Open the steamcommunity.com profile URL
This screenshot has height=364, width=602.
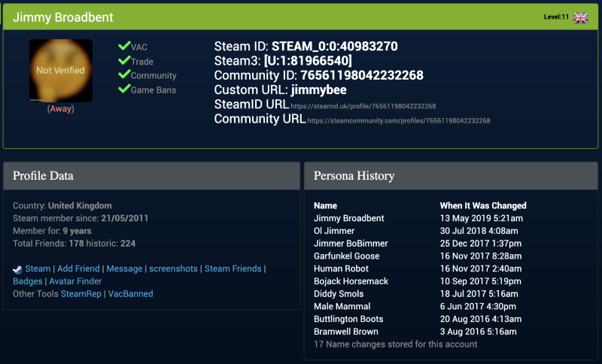(x=399, y=121)
